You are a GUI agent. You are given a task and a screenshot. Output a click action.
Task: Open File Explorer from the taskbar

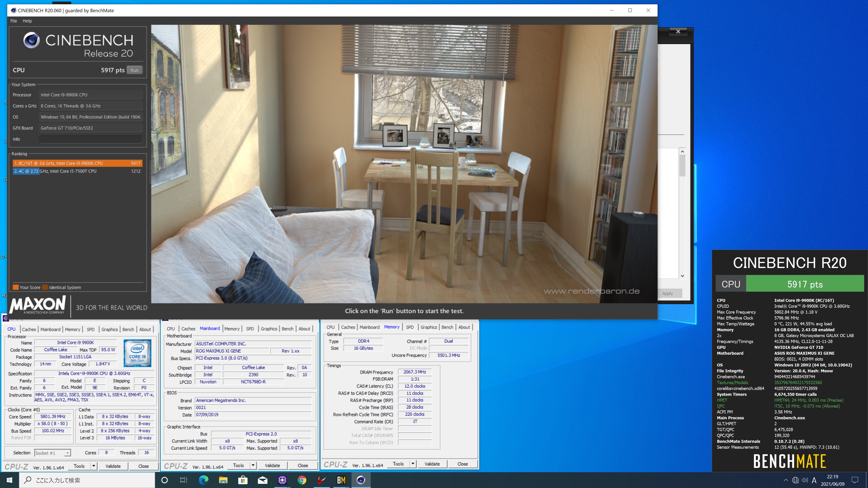223,480
